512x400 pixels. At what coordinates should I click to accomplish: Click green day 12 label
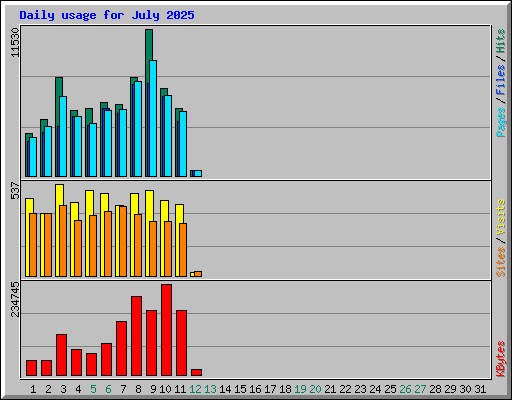click(x=195, y=389)
